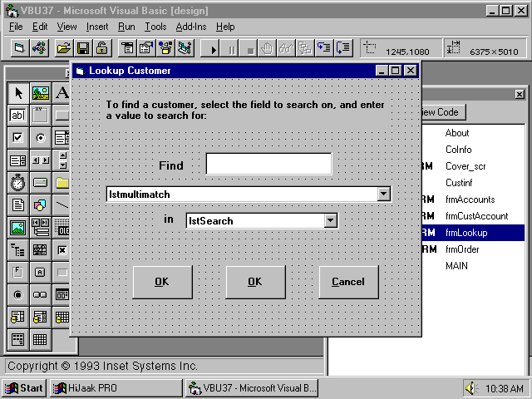Click the Find text input box

(268, 165)
